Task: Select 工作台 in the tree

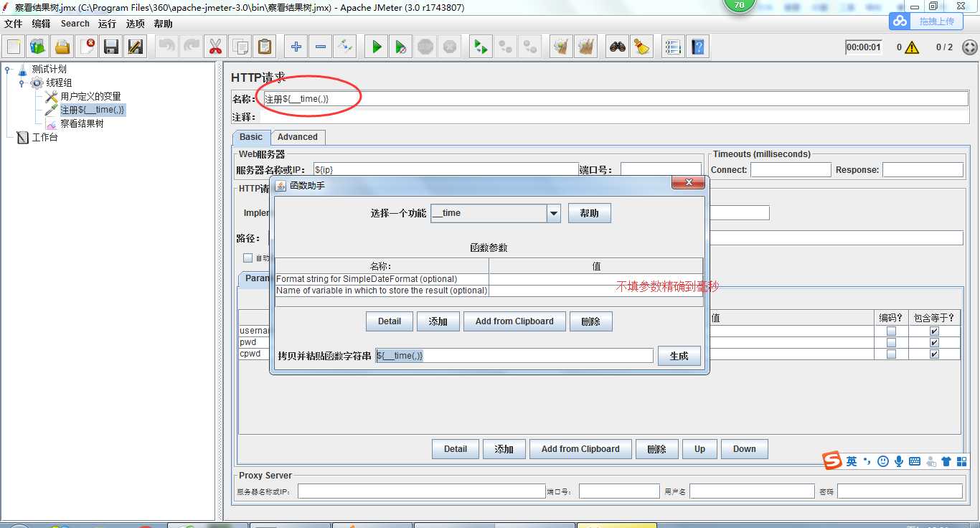Action: (44, 137)
